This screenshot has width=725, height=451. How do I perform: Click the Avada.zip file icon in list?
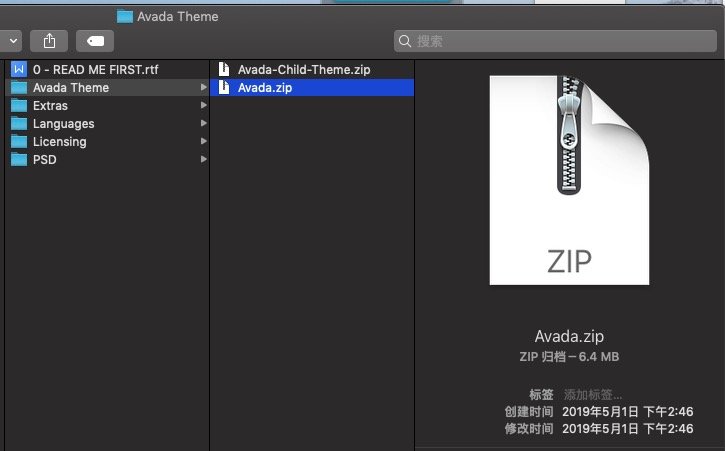224,87
